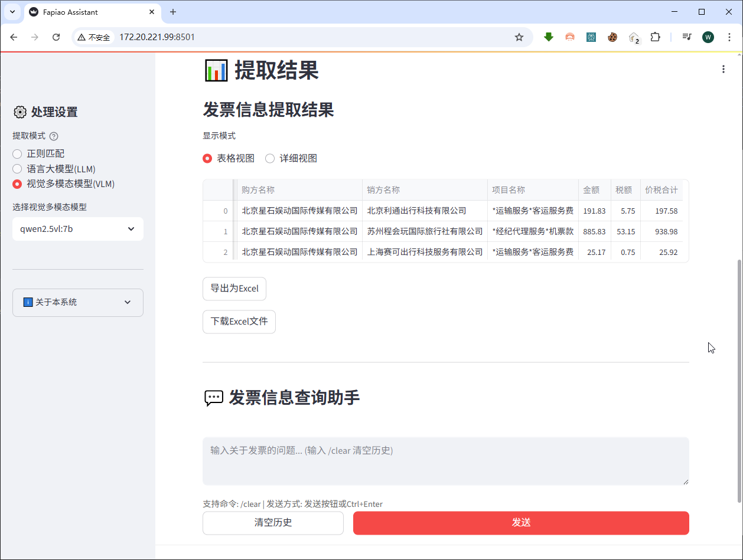743x560 pixels.
Task: Click the invoice question input box
Action: pos(445,461)
